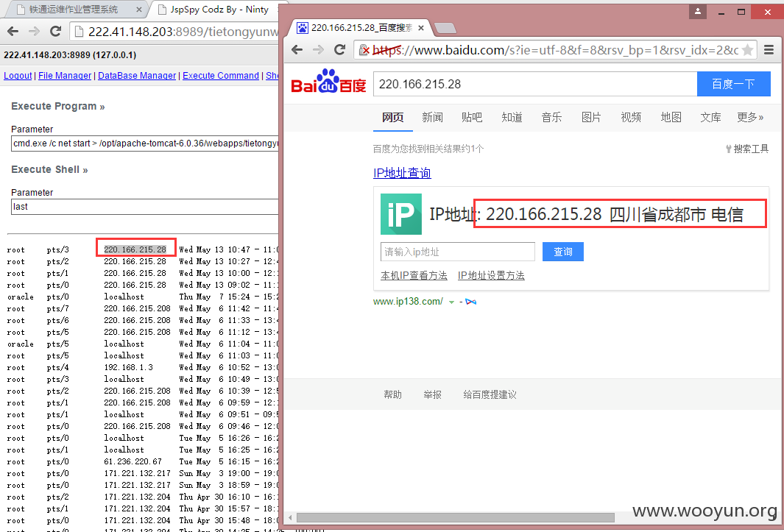Select the 知道 search category
This screenshot has height=532, width=784.
(512, 118)
